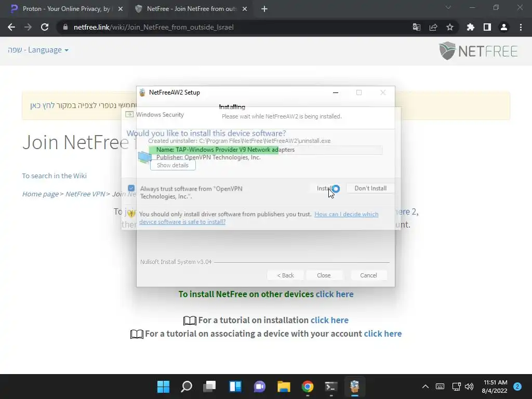Open installation tutorial click here link

click(329, 320)
